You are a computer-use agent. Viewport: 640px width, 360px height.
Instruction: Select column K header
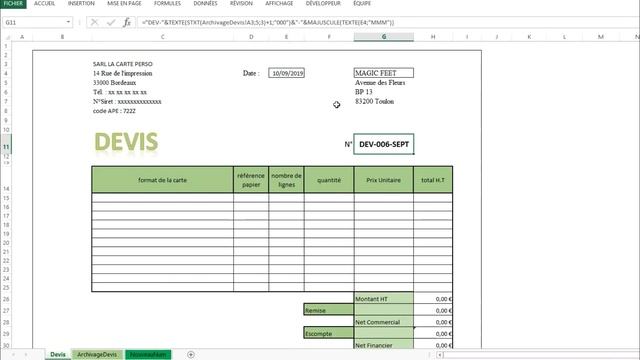pos(529,37)
